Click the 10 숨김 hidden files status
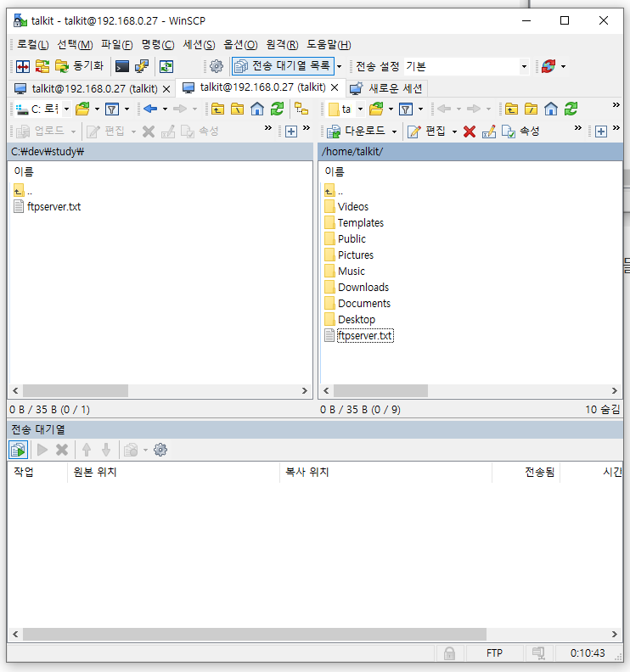The image size is (630, 672). (x=602, y=410)
